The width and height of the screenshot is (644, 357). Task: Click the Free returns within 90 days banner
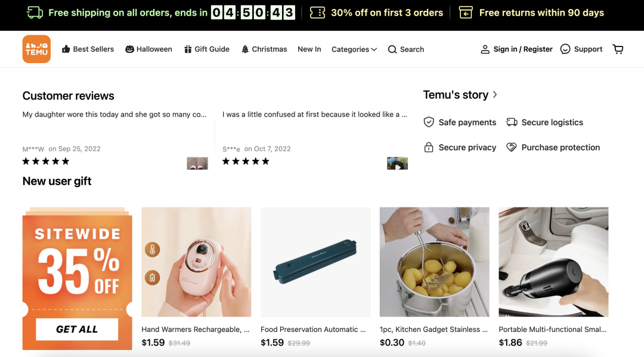[x=531, y=13]
